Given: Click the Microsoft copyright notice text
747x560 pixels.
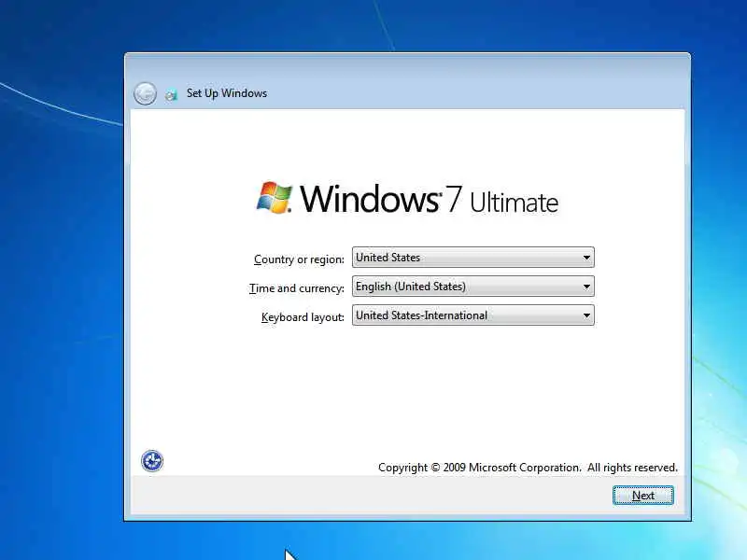Looking at the screenshot, I should tap(528, 468).
